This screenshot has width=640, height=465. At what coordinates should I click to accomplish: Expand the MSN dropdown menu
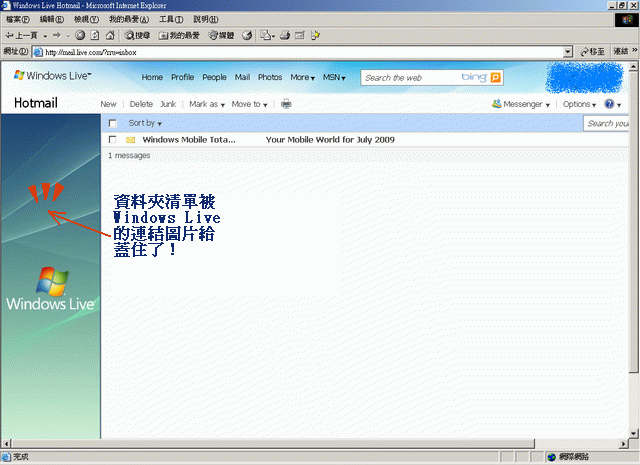(334, 77)
